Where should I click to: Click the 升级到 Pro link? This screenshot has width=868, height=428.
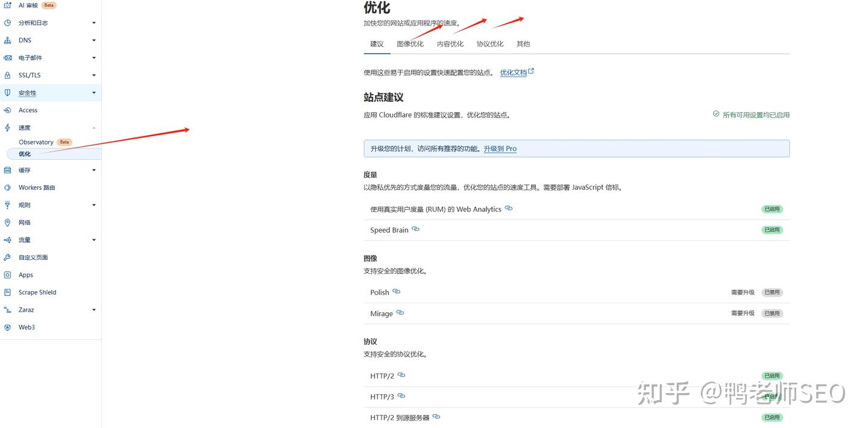point(500,149)
